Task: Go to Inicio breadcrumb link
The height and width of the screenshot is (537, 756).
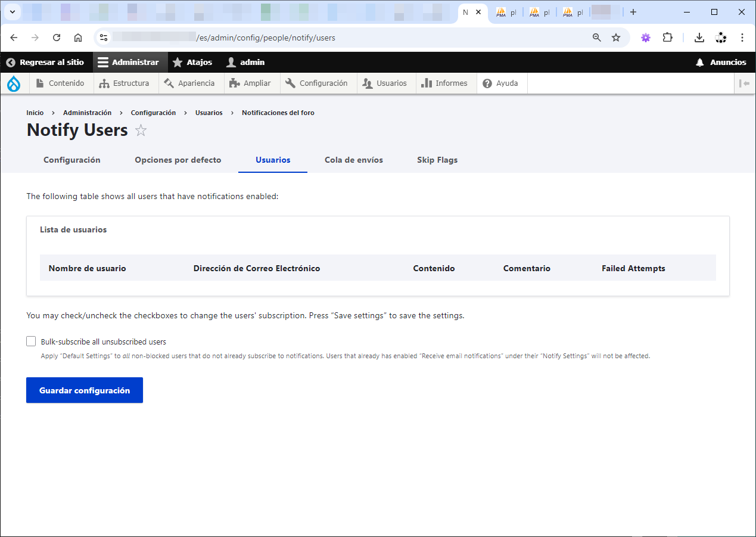Action: 35,113
